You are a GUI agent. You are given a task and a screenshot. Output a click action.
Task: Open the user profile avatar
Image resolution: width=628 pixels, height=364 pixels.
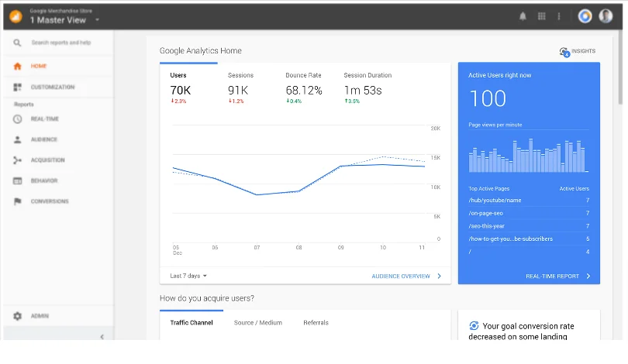(606, 16)
